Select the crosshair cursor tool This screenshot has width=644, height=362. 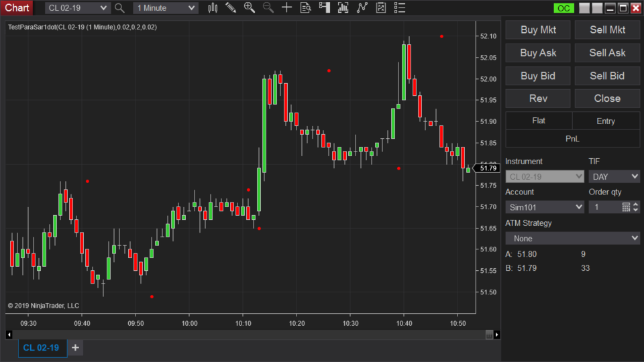pos(286,8)
